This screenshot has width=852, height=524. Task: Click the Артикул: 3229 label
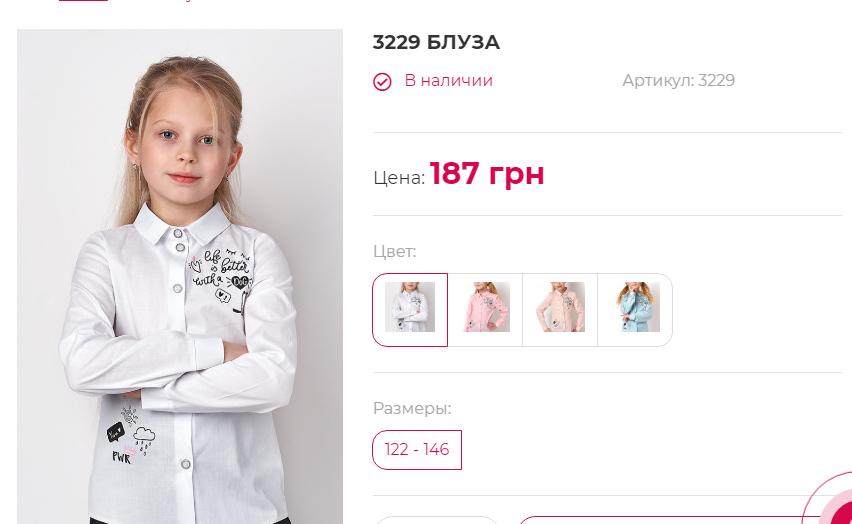click(678, 80)
